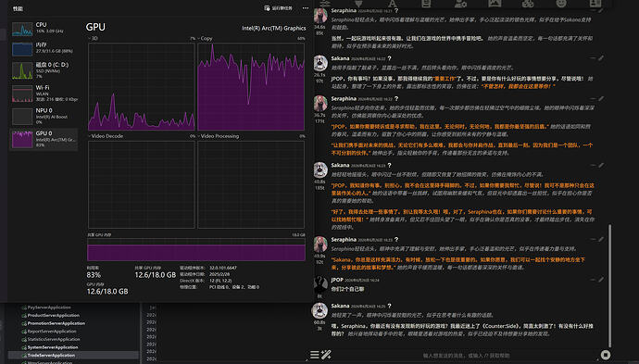Open API connections plug icon
The image size is (639, 364).
358,4
